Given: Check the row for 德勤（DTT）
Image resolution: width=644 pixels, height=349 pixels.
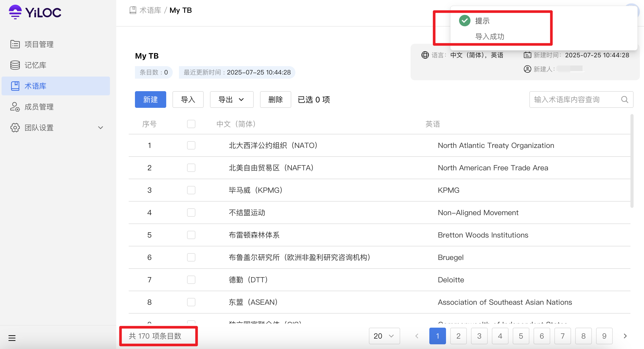Looking at the screenshot, I should tap(191, 280).
